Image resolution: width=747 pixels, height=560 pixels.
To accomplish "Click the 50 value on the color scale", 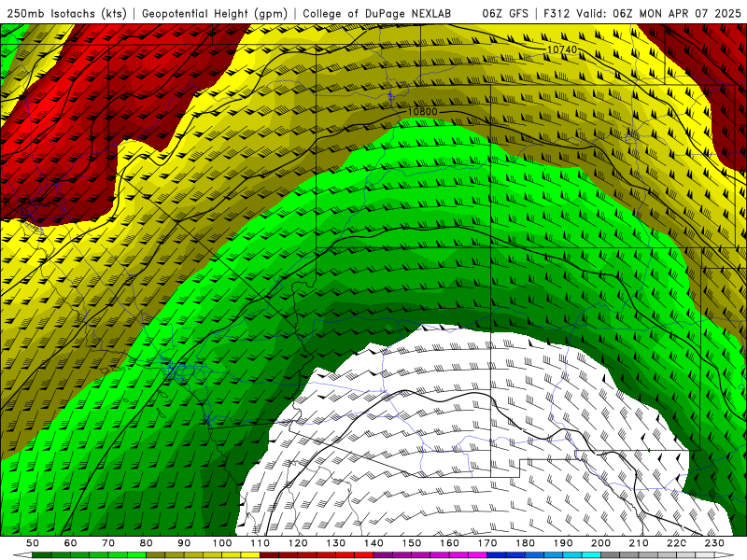I will [x=33, y=543].
